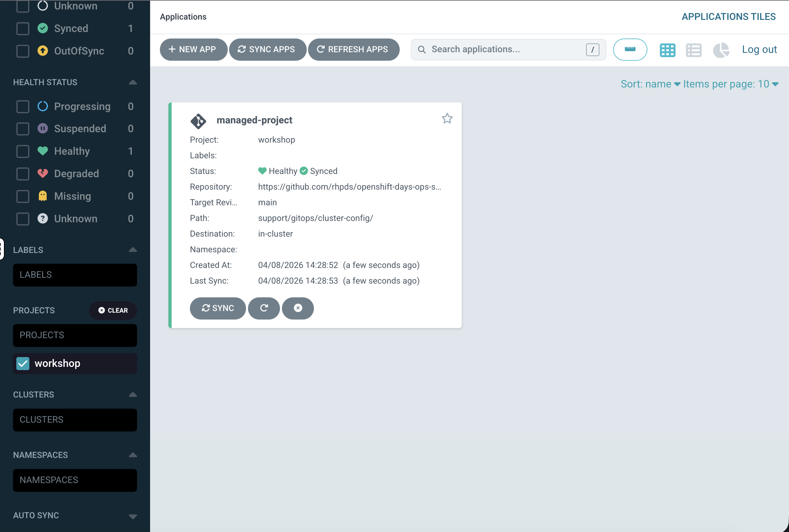
Task: Check the OutOfSync filter checkbox
Action: 23,51
